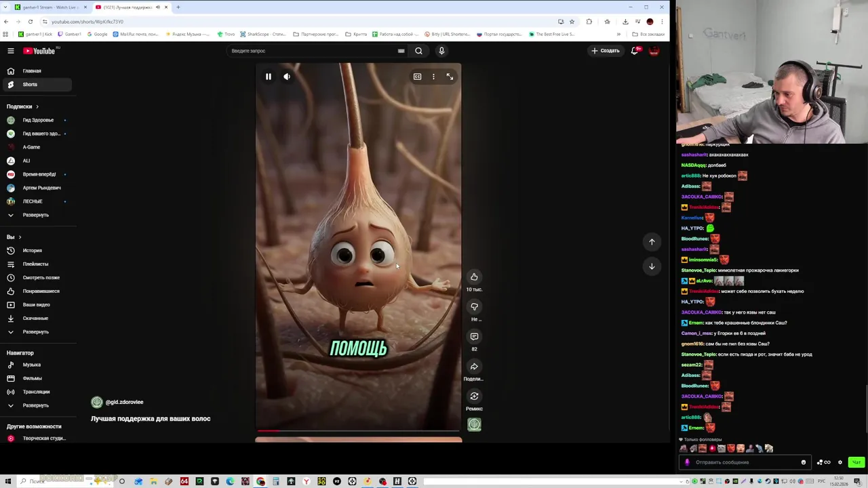The image size is (868, 488).
Task: Open YouTube notifications bell
Action: coord(635,51)
